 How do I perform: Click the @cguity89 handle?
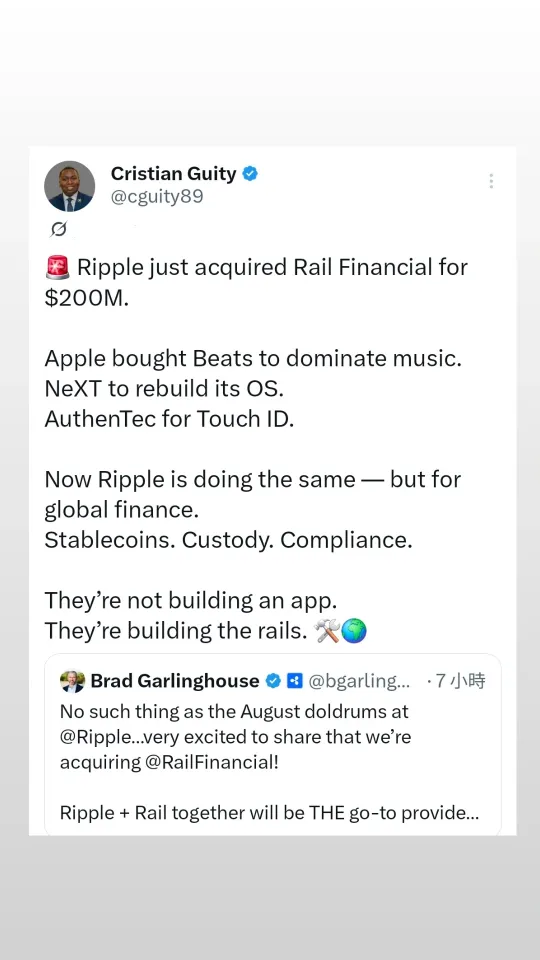click(157, 197)
